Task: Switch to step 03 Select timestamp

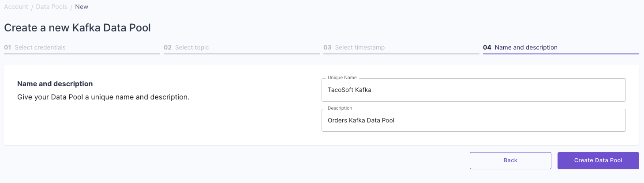Action: tap(401, 48)
